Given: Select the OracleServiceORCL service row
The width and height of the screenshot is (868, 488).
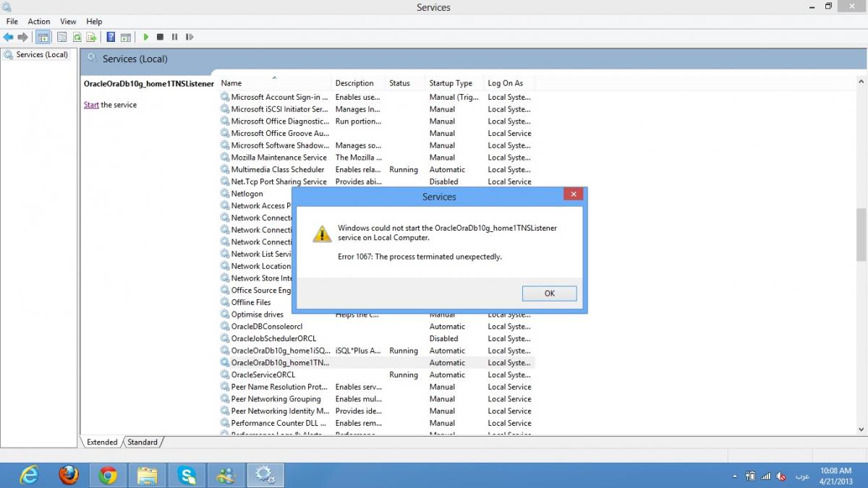Looking at the screenshot, I should point(263,374).
